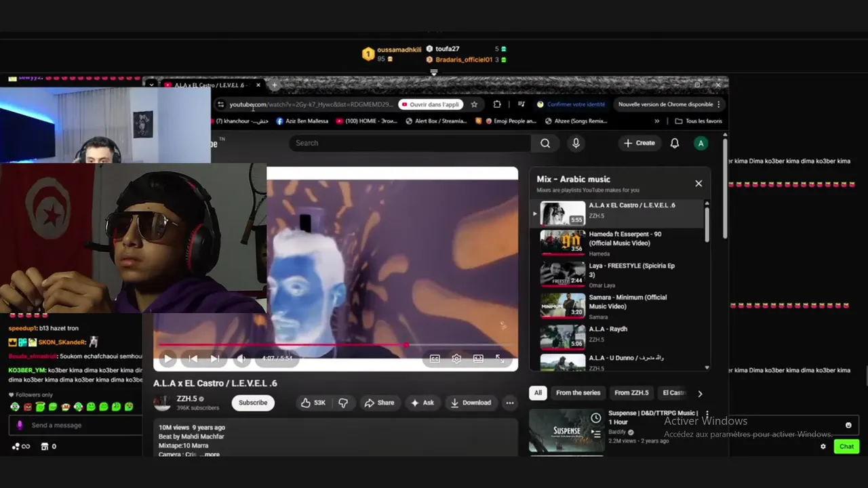Screen dimensions: 868x488
Task: Open YouTube notifications bell
Action: tap(675, 143)
